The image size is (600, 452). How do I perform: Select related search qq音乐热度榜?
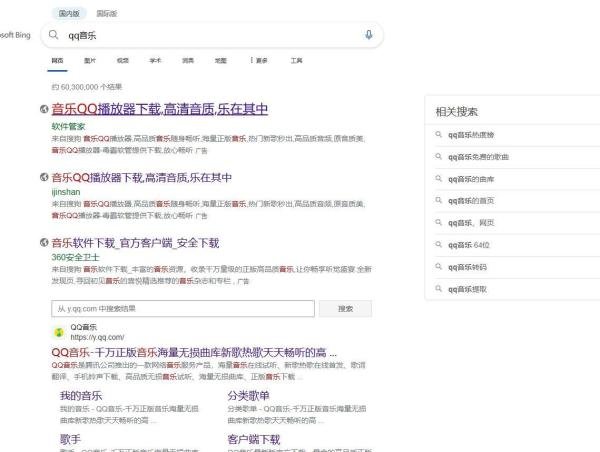tap(471, 135)
